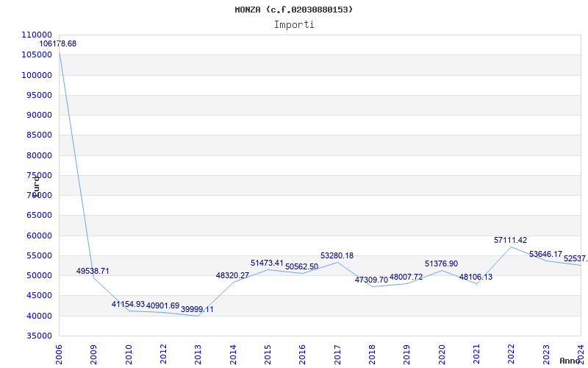Select the data label 51473.41
This screenshot has width=588, height=368.
coord(267,263)
